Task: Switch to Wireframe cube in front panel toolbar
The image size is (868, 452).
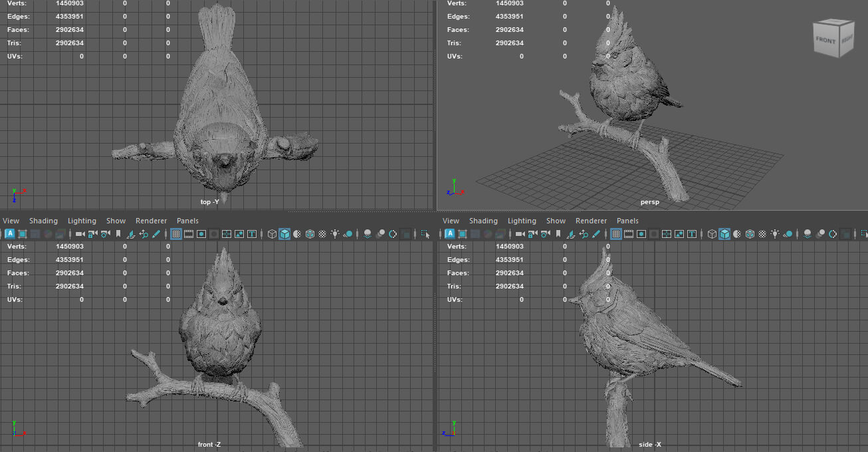Action: tap(272, 234)
